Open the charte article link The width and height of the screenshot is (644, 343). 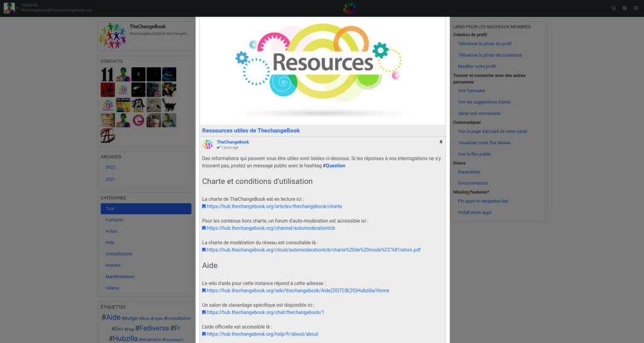(274, 206)
